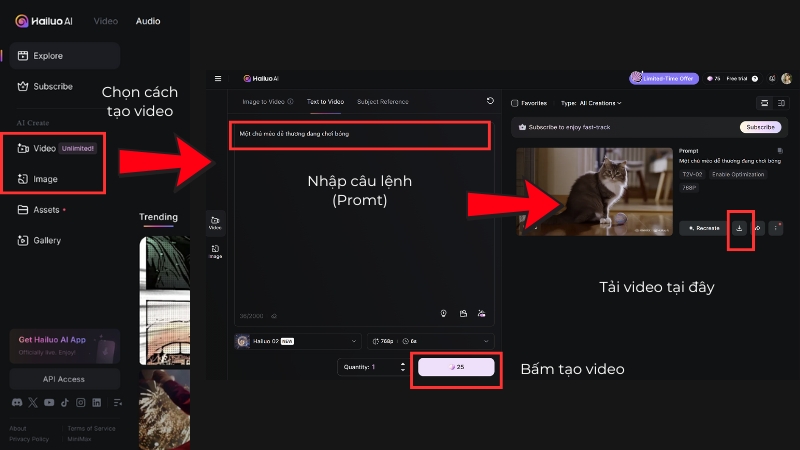Open the YouTube social link icon

click(x=49, y=402)
